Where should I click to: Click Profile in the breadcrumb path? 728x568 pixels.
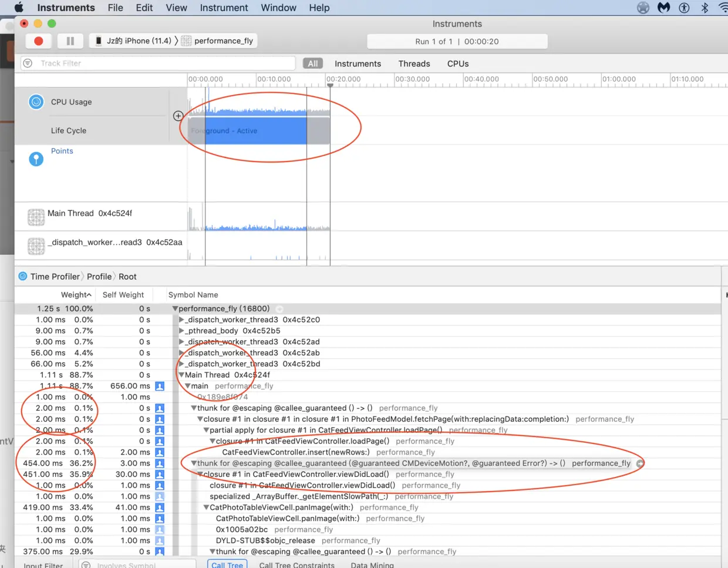click(99, 277)
